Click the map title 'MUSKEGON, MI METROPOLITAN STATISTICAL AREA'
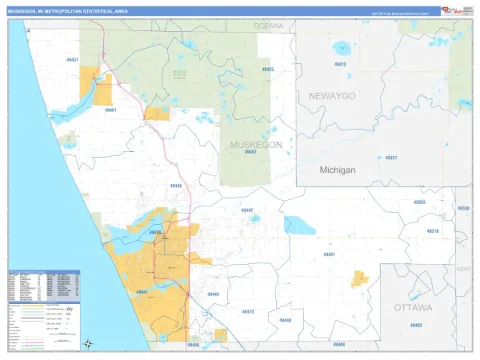This screenshot has width=480, height=360. [x=68, y=11]
